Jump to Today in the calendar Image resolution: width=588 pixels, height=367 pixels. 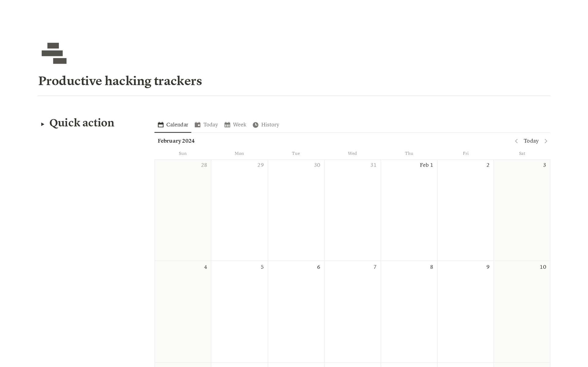pyautogui.click(x=531, y=141)
